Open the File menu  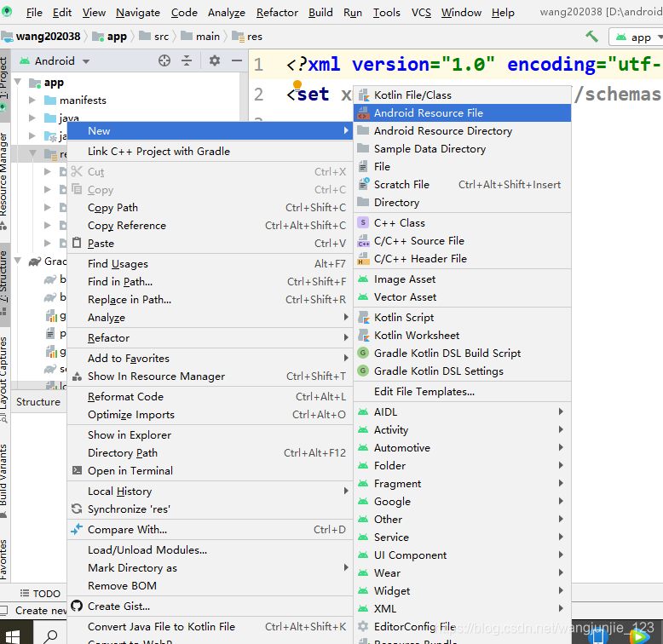(34, 13)
